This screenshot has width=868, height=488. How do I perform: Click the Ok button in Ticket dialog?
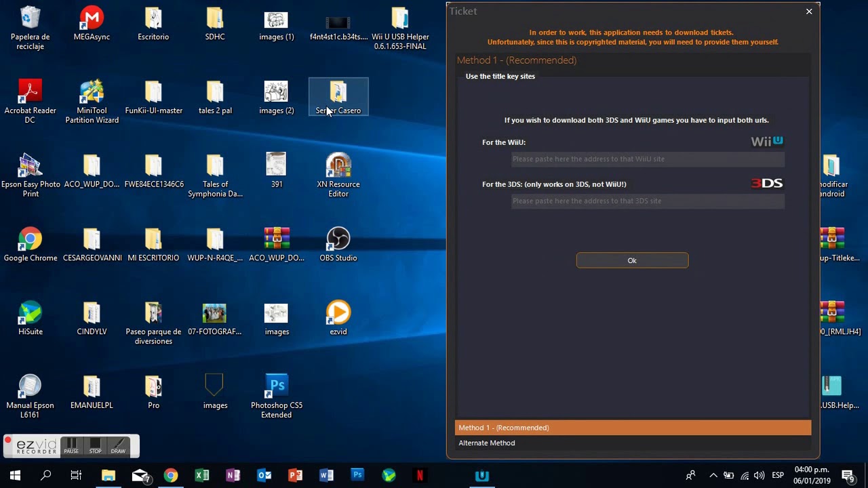pos(632,260)
